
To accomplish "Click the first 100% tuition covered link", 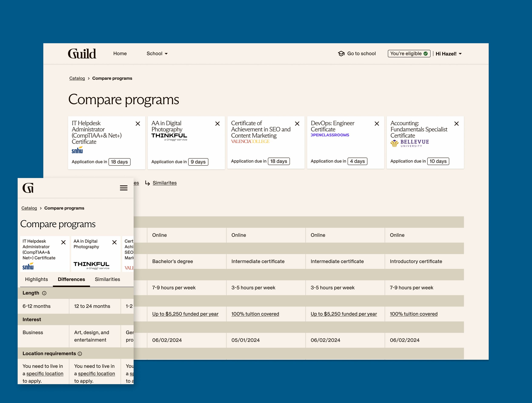I will tap(255, 314).
